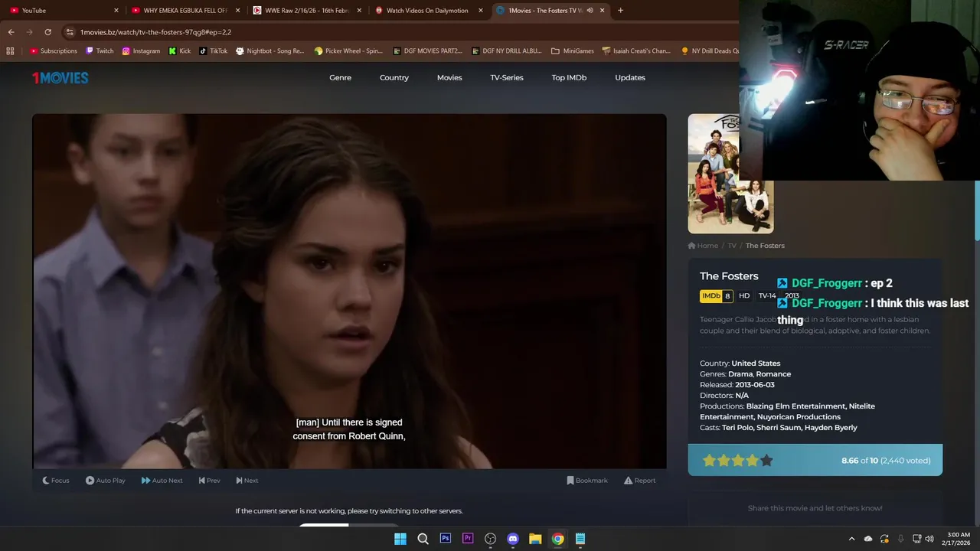
Task: Open Photoshop from the taskbar
Action: 445,539
